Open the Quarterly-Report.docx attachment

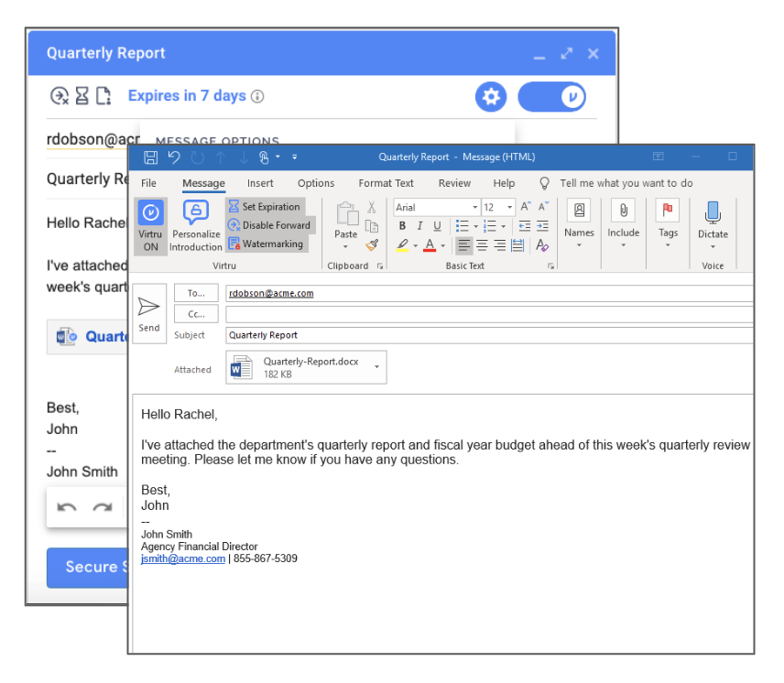click(299, 367)
